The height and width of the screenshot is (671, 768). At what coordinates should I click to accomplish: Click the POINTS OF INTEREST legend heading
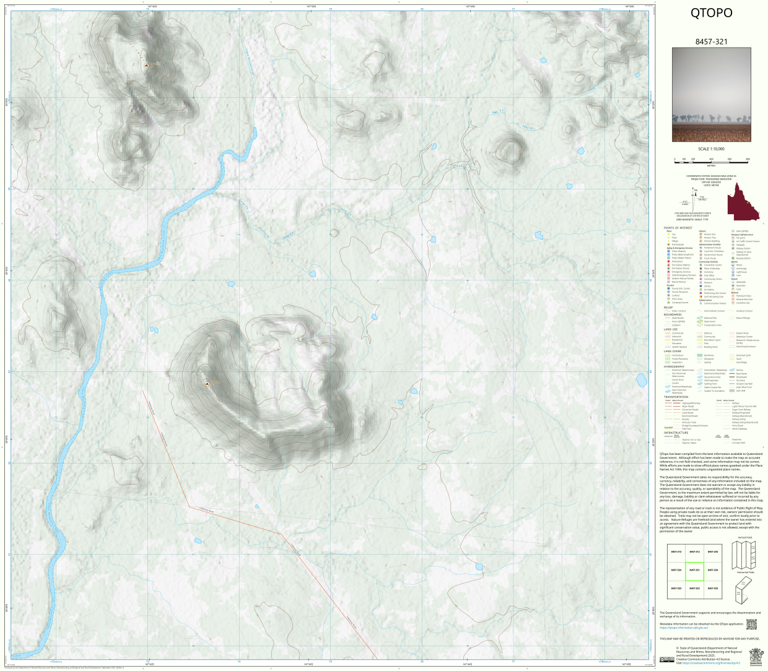[678, 228]
